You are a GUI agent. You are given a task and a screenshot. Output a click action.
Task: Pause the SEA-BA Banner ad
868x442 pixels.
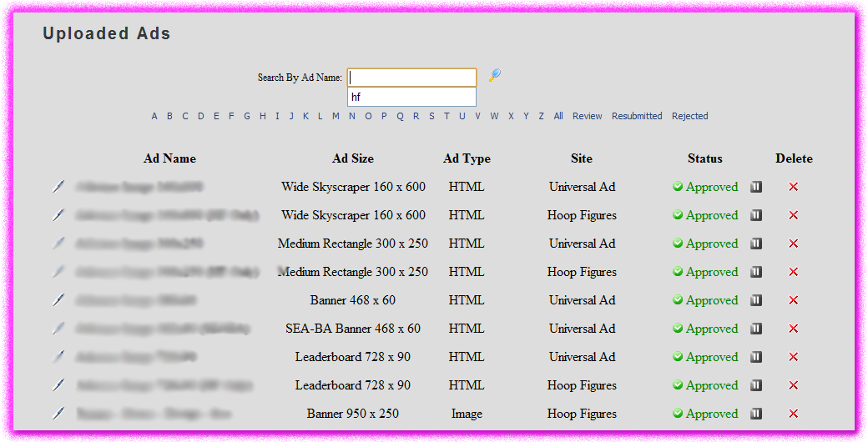tap(756, 329)
